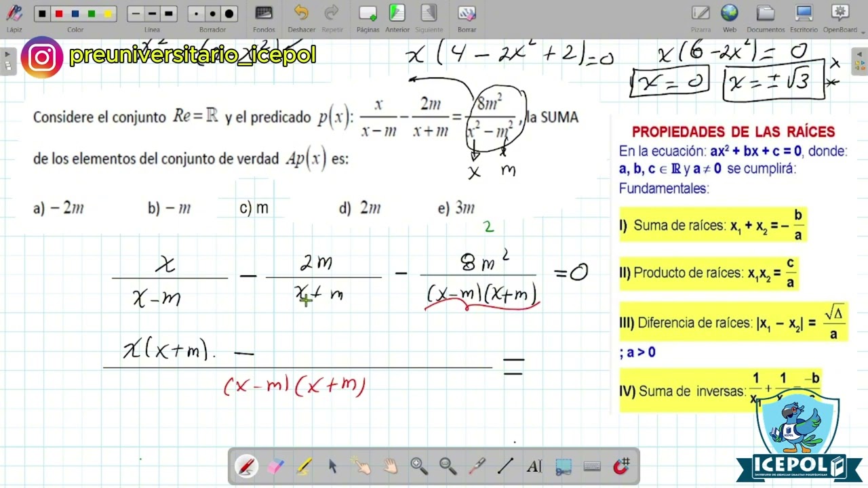Choose the medium line width

[152, 14]
